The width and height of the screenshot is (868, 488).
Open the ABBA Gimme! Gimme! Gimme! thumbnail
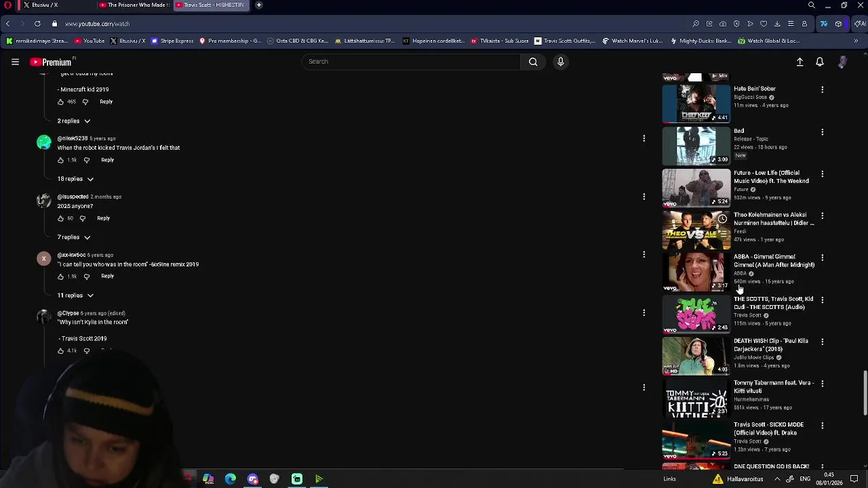click(x=696, y=272)
